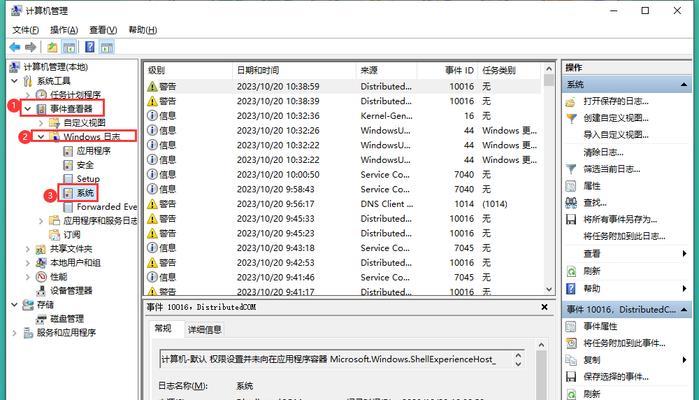
Task: Open the 查看 menu
Action: (x=103, y=30)
